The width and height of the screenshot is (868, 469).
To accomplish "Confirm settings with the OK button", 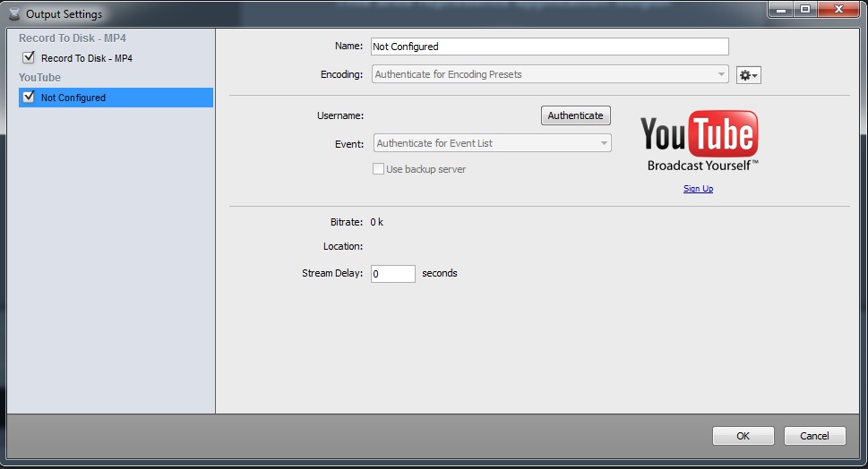I will point(743,436).
